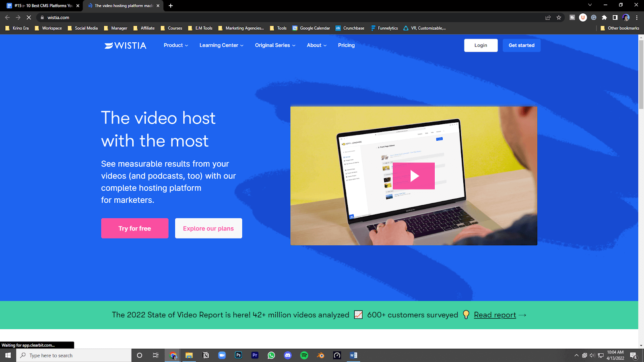Open the tab search chevron
The width and height of the screenshot is (644, 362).
pyautogui.click(x=590, y=5)
